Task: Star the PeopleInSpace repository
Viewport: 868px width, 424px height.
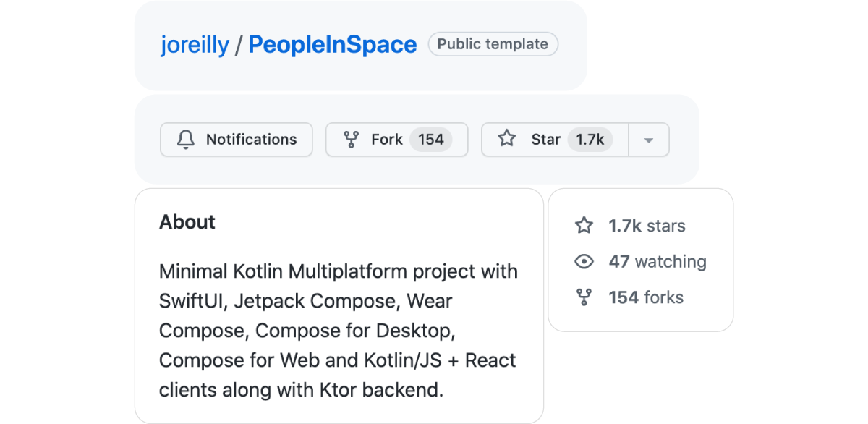Action: (x=545, y=139)
